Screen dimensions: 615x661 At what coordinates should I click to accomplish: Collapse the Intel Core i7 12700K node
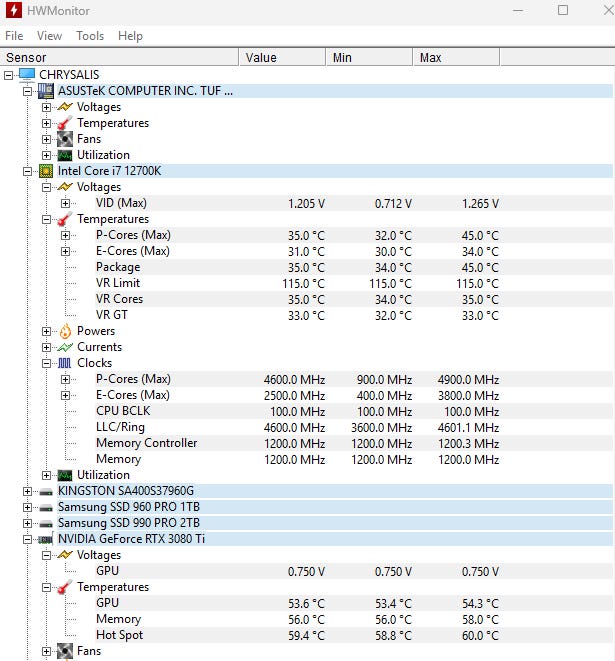click(27, 172)
